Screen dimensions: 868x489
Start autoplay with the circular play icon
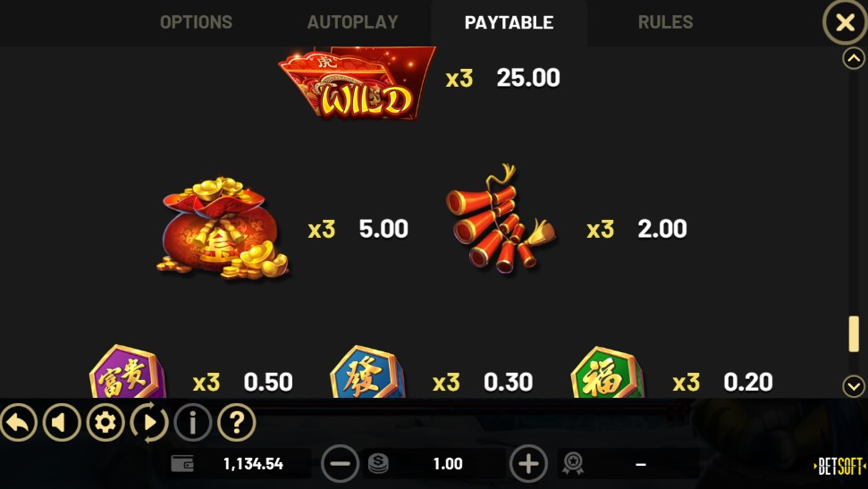149,423
